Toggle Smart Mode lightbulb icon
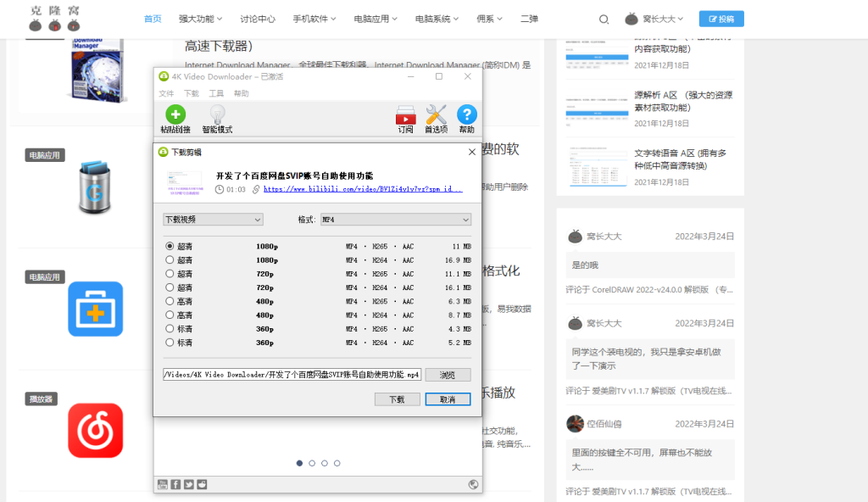 coord(218,114)
